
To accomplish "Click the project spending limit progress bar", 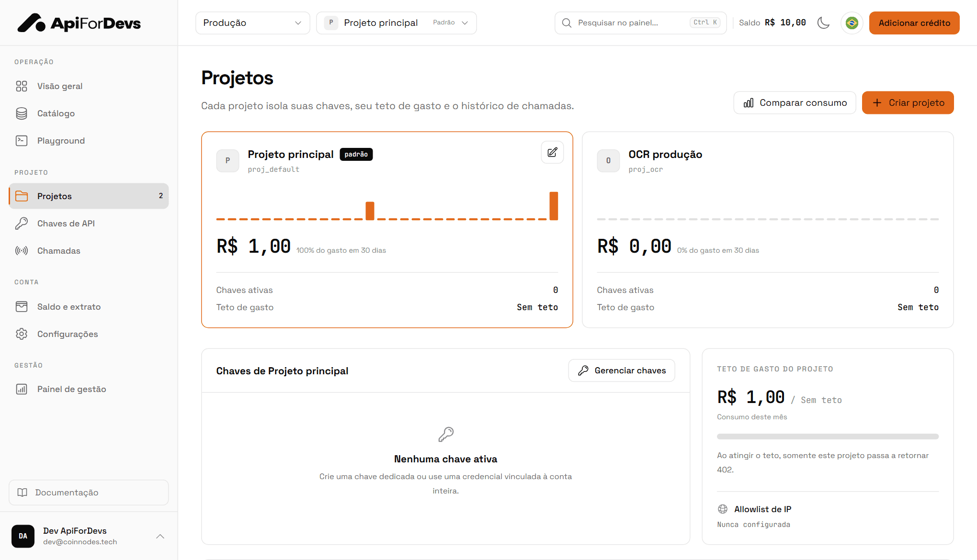I will 828,437.
